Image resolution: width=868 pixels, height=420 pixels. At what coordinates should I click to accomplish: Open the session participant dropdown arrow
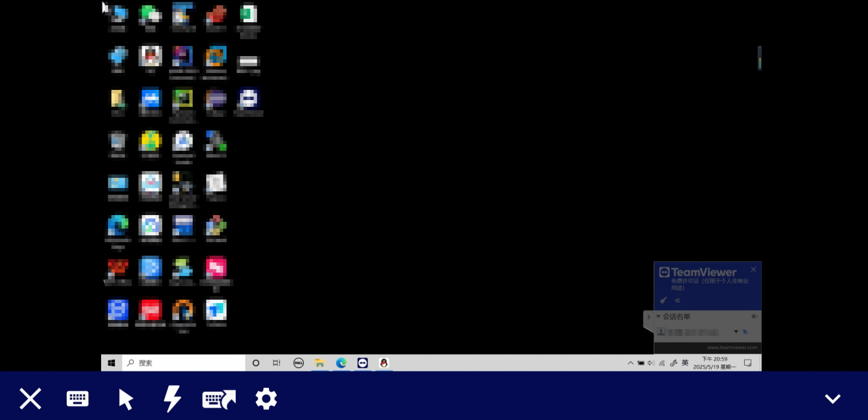[x=736, y=332]
